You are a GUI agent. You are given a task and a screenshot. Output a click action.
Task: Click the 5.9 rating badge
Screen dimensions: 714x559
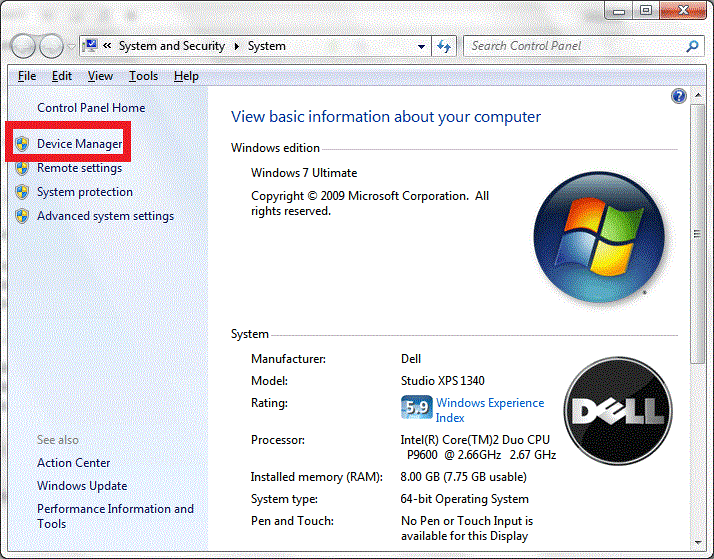[x=417, y=407]
